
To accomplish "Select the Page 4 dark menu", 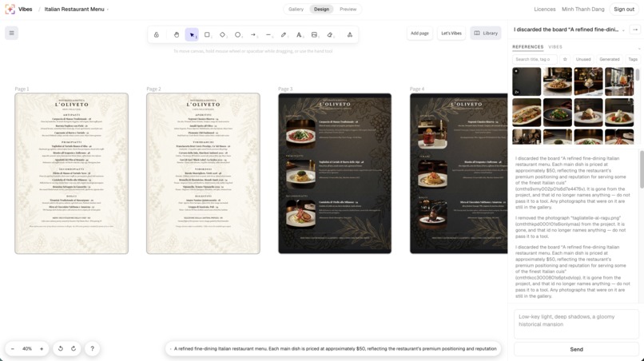I will 459,173.
